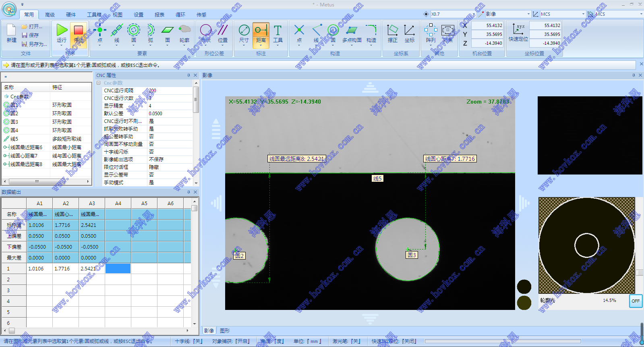Click the 尺寸 (Dimension) annotation icon

coord(244,31)
